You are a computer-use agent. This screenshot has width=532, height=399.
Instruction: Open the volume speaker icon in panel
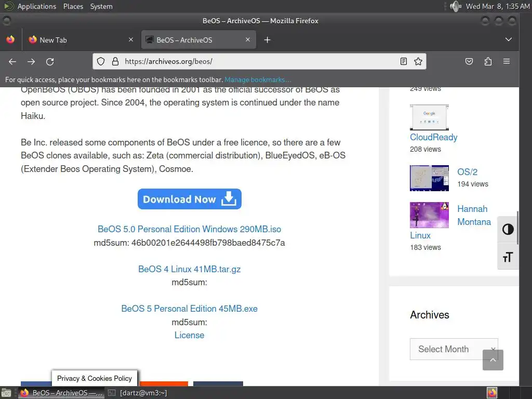tap(455, 6)
